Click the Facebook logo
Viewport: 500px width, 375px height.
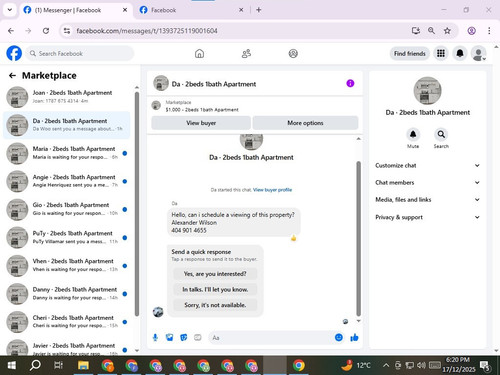(x=14, y=53)
